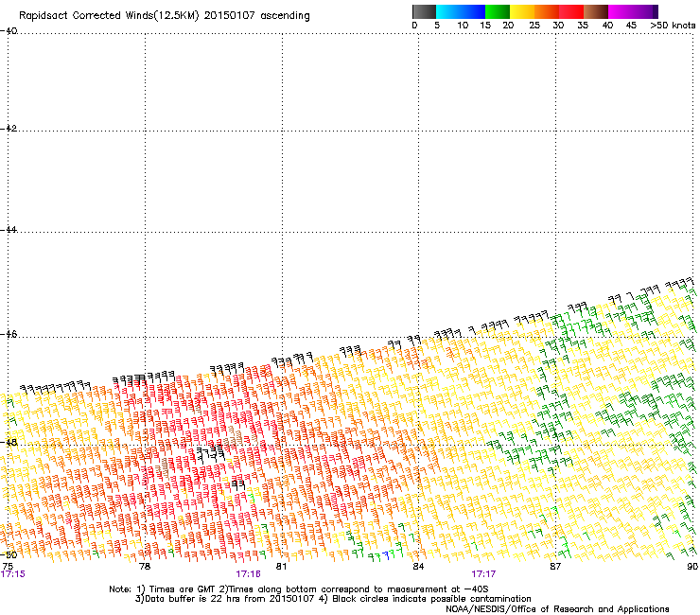This screenshot has height=615, width=700.
Task: Click the 'Note: 1) Times are GMT' line
Action: pyautogui.click(x=299, y=589)
